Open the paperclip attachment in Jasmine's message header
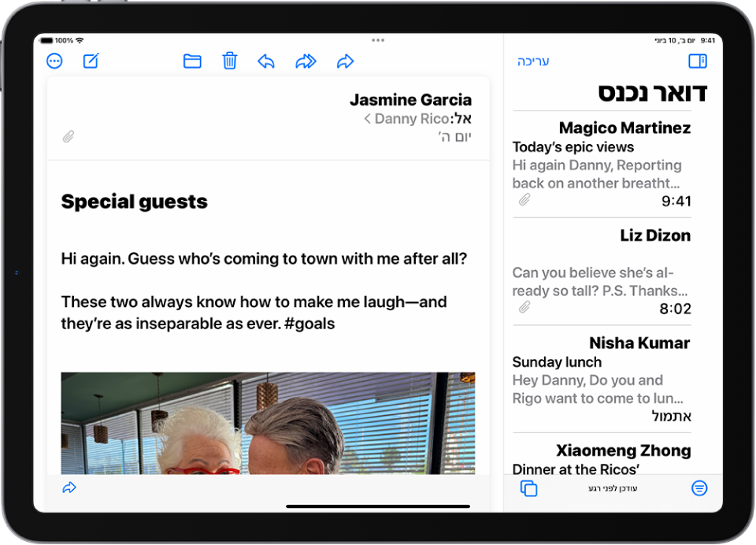Image resolution: width=756 pixels, height=545 pixels. click(69, 136)
